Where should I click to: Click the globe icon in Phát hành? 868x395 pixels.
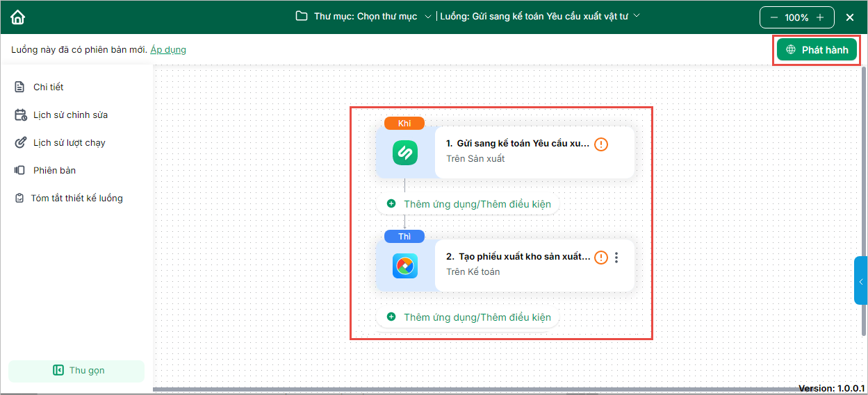pyautogui.click(x=791, y=50)
